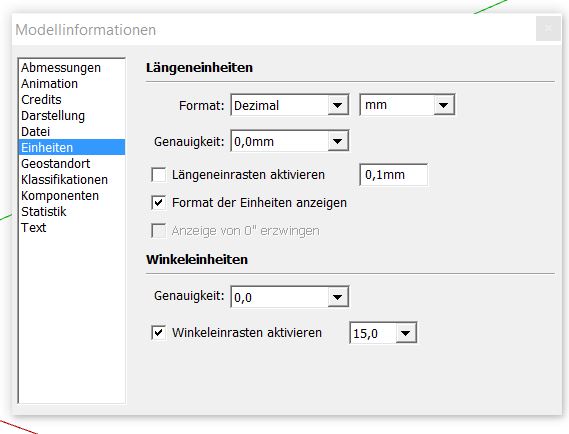Viewport: 569px width, 434px height.
Task: Expand the angle Genauigkeit 0,0 dropdown
Action: [x=290, y=297]
